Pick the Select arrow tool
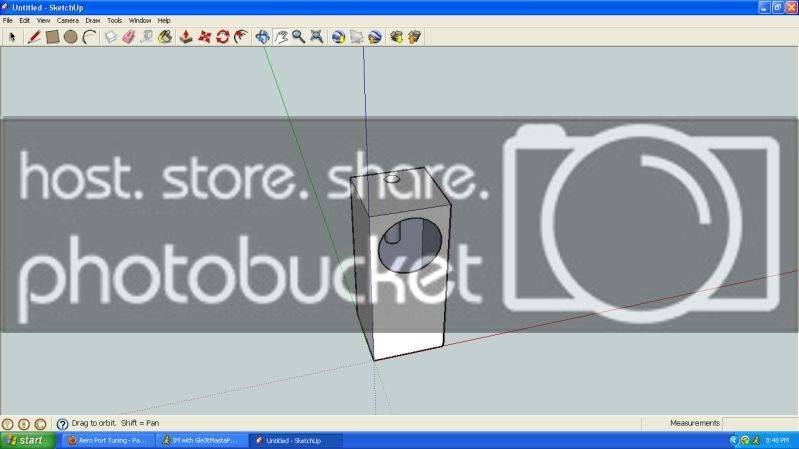The width and height of the screenshot is (799, 449). point(13,37)
